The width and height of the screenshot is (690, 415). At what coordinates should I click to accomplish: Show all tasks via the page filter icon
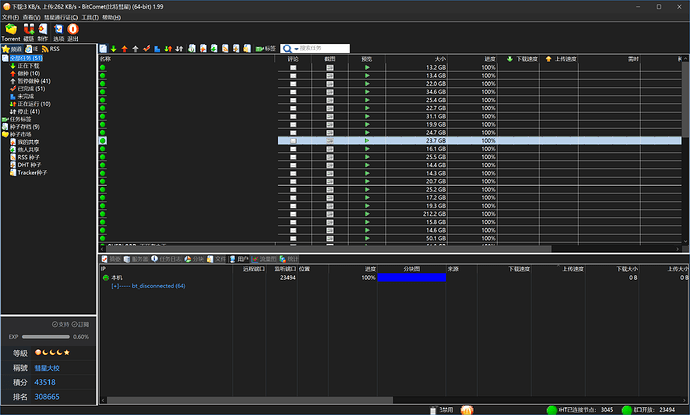coord(103,48)
